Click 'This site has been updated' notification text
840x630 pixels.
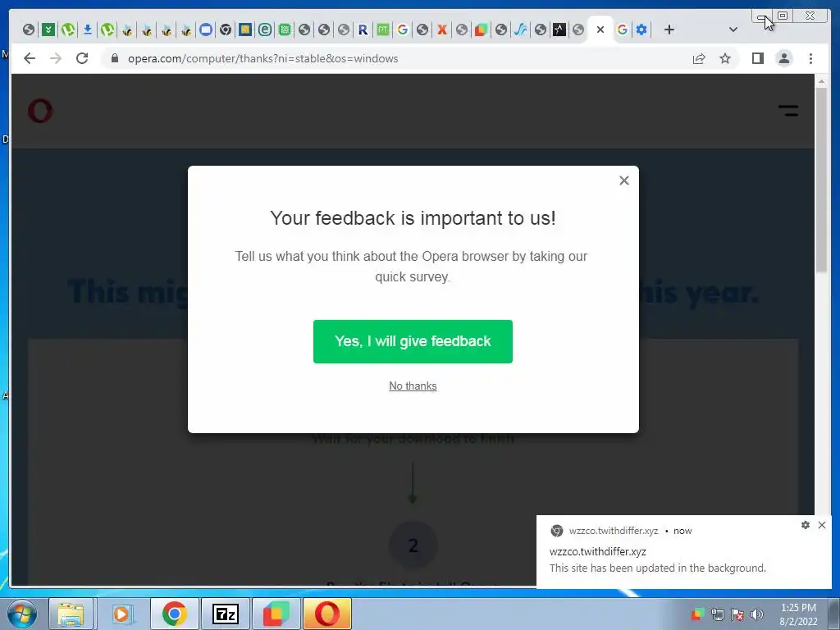click(658, 568)
